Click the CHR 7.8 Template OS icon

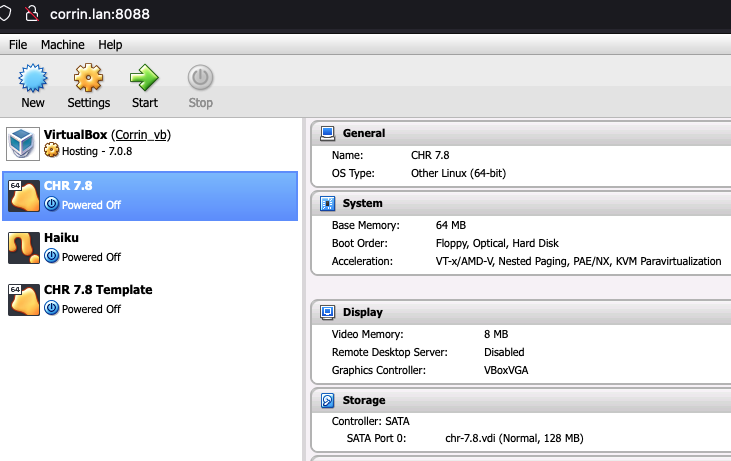tap(24, 300)
